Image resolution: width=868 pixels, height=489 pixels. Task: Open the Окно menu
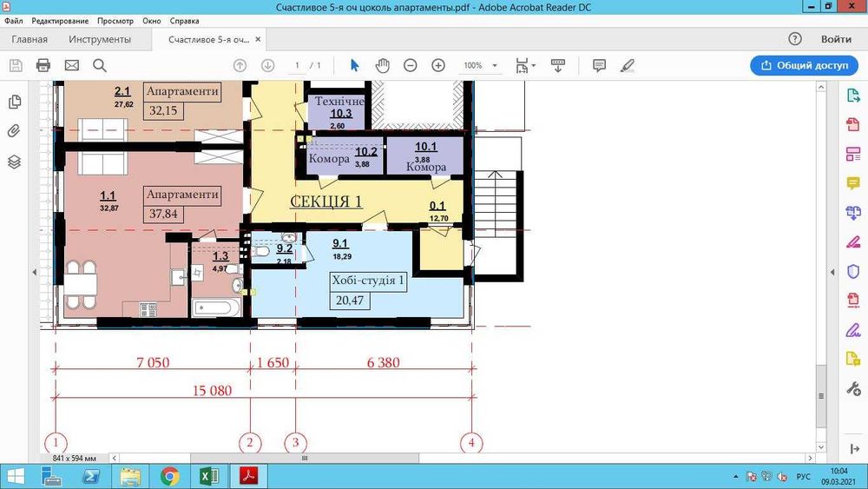(152, 21)
